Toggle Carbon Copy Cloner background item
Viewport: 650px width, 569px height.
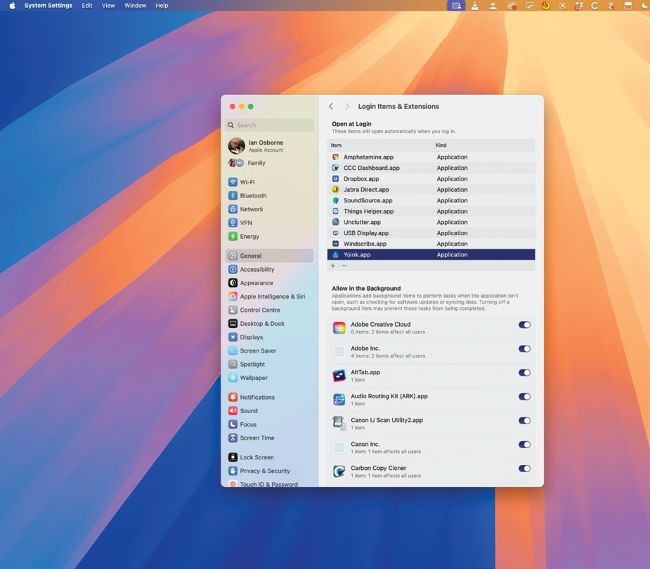tap(524, 469)
